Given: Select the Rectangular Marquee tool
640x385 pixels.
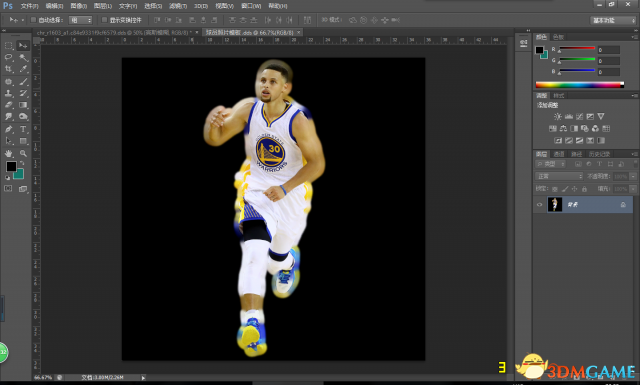Looking at the screenshot, I should coord(9,45).
